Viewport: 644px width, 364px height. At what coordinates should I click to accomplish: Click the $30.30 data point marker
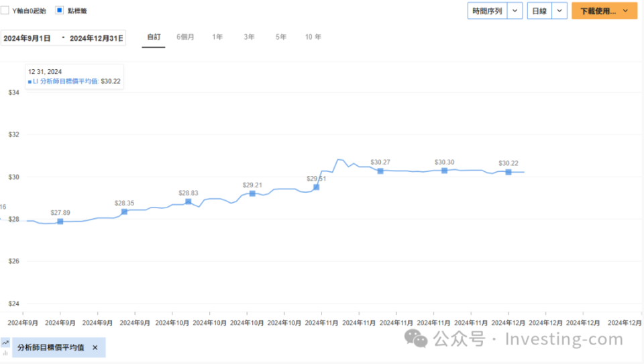[444, 171]
